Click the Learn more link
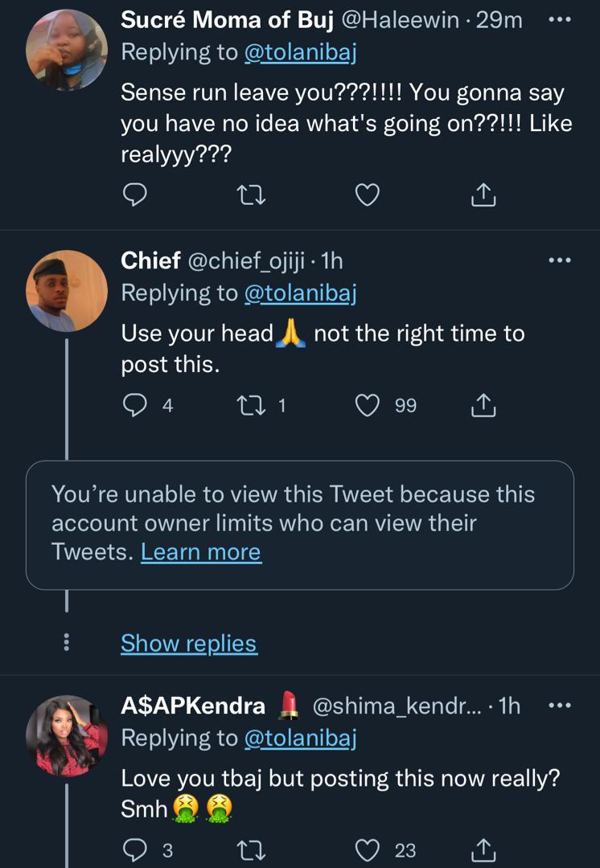 click(201, 552)
